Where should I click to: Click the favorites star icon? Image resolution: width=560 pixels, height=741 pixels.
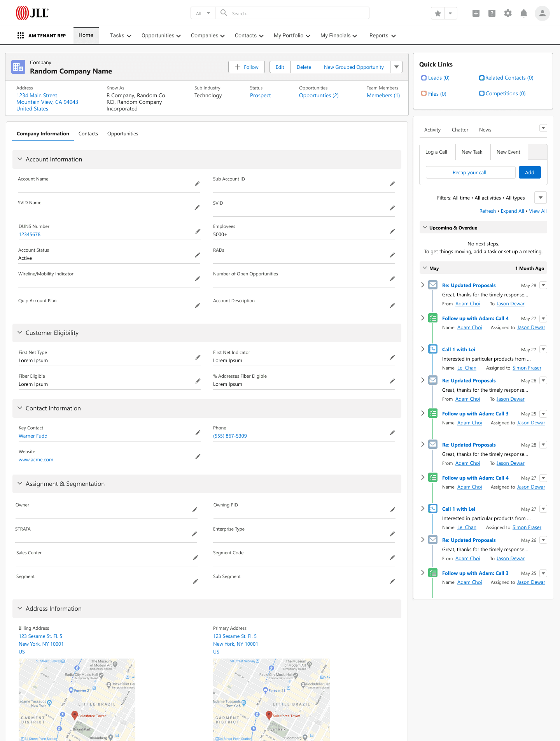tap(438, 14)
